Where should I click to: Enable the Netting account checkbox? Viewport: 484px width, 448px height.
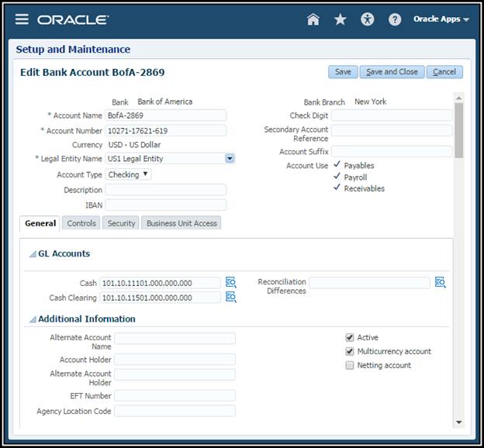click(x=349, y=365)
